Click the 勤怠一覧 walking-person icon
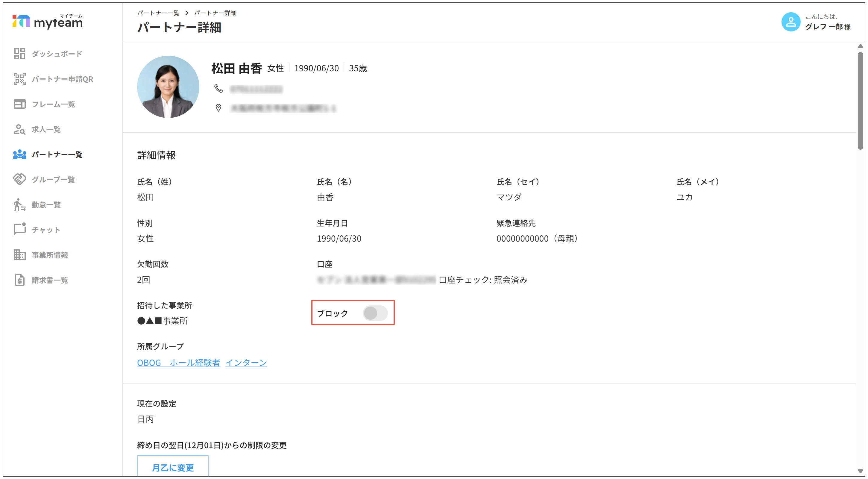 click(19, 204)
